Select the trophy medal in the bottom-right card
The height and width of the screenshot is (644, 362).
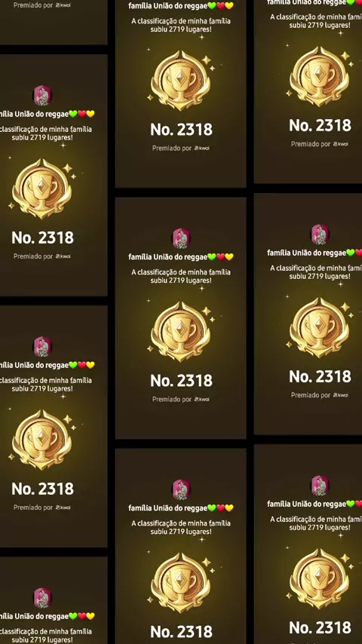tap(320, 578)
